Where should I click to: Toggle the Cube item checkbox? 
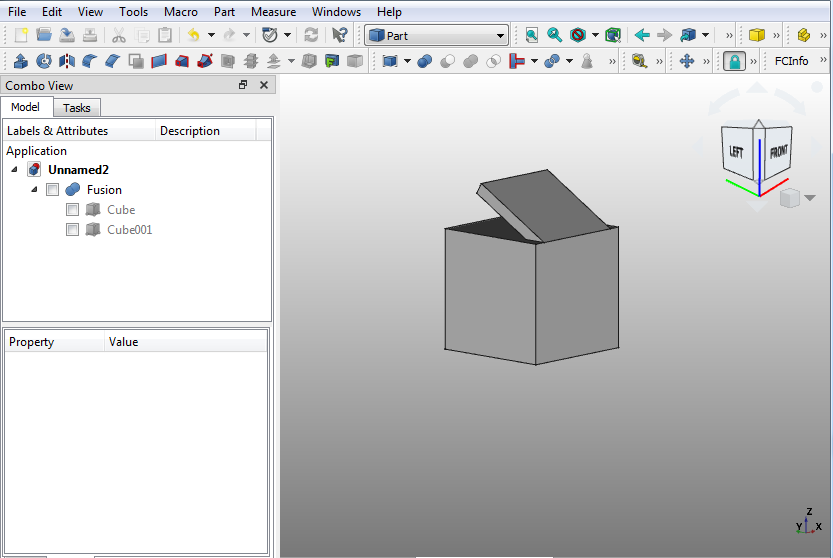point(72,210)
